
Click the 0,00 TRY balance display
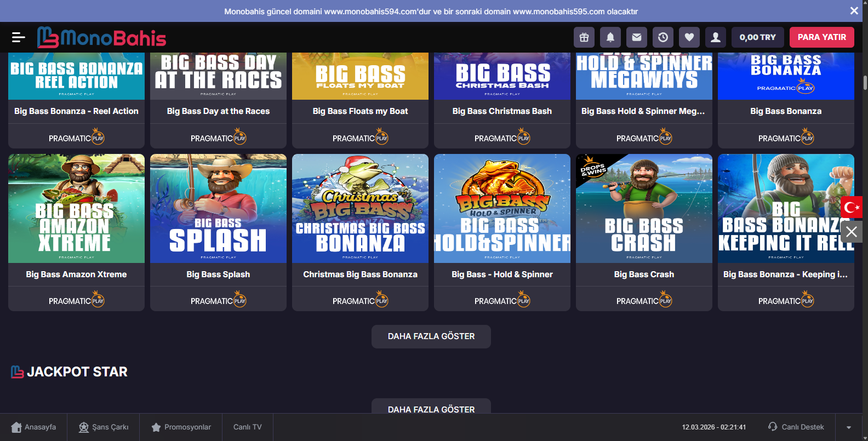tap(757, 37)
